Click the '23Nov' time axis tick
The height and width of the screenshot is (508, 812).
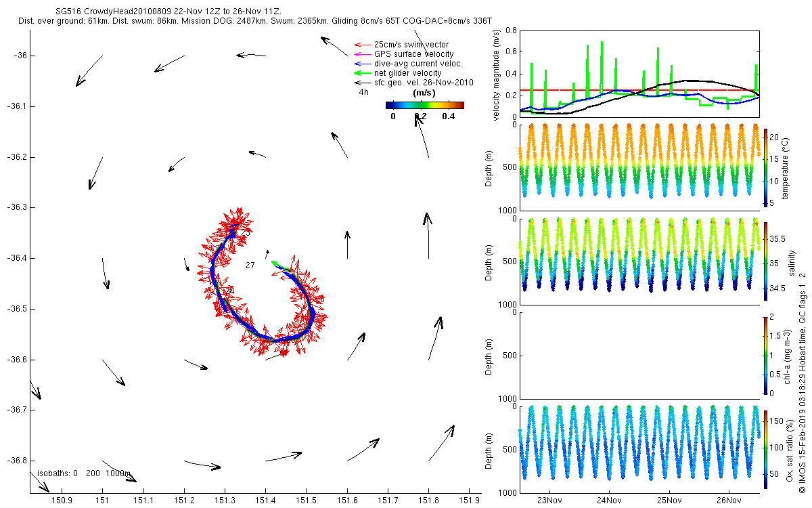coord(549,501)
